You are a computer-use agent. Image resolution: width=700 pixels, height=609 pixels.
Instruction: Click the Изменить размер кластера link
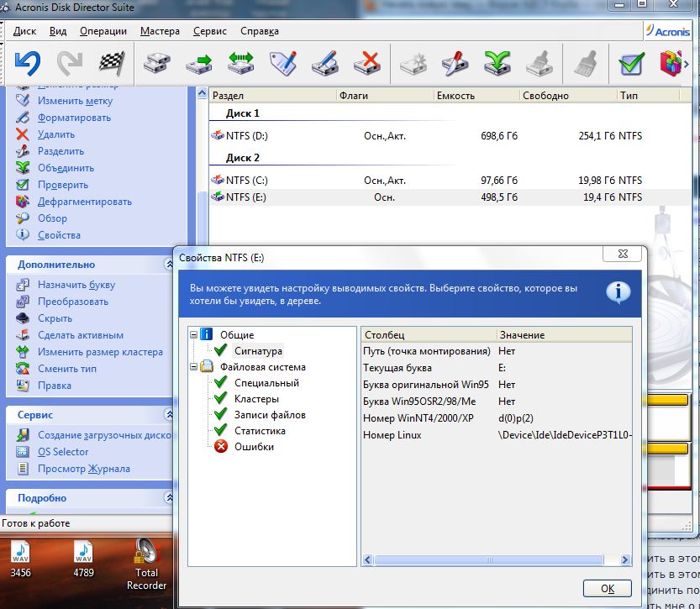tap(100, 352)
